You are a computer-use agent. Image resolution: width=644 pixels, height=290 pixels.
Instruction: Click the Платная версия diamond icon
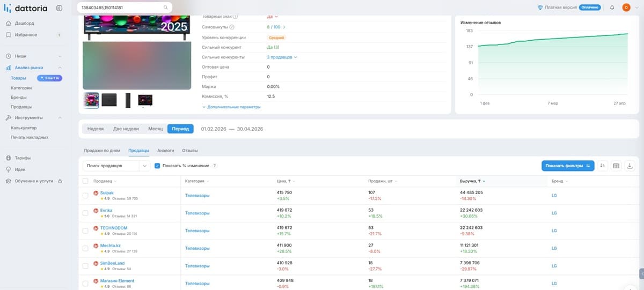pyautogui.click(x=540, y=8)
